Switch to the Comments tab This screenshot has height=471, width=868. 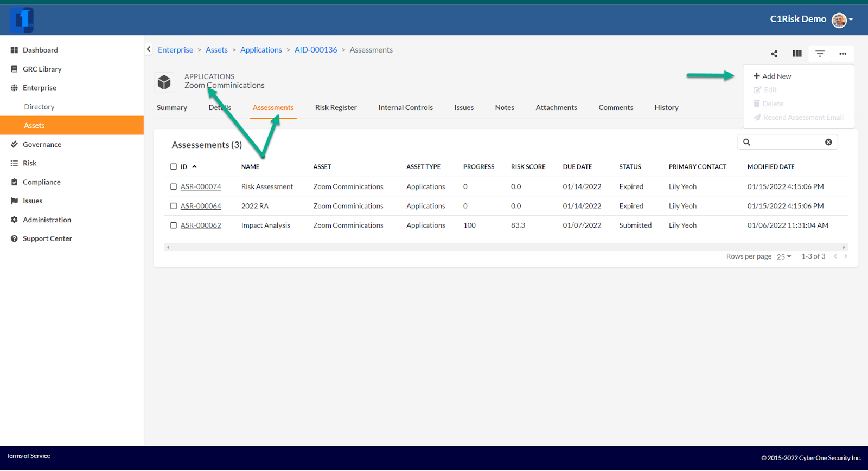[616, 108]
